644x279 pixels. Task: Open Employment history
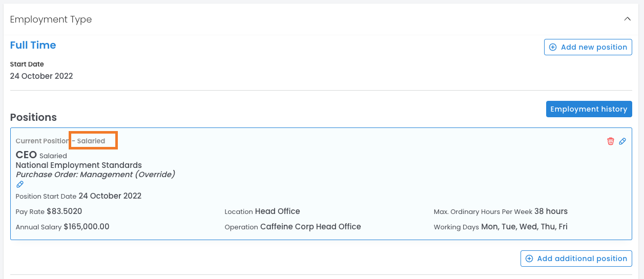click(589, 109)
